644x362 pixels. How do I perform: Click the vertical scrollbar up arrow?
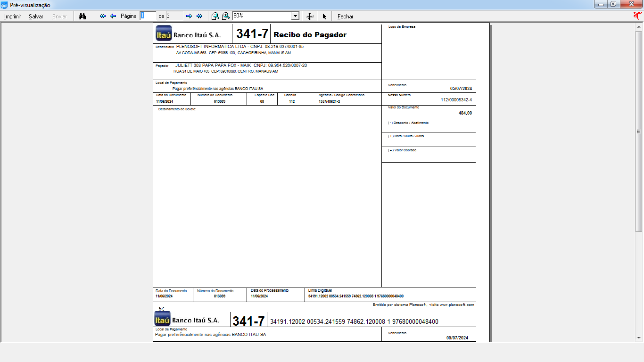639,27
